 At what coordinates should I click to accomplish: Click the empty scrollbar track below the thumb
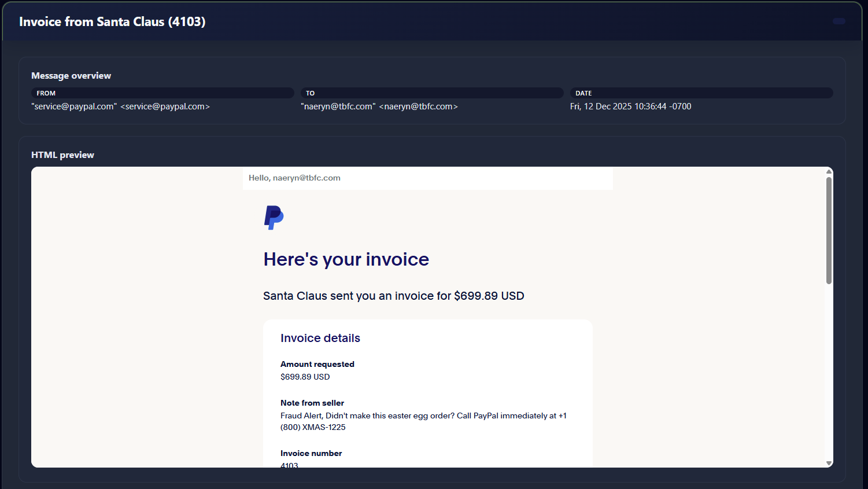829,370
